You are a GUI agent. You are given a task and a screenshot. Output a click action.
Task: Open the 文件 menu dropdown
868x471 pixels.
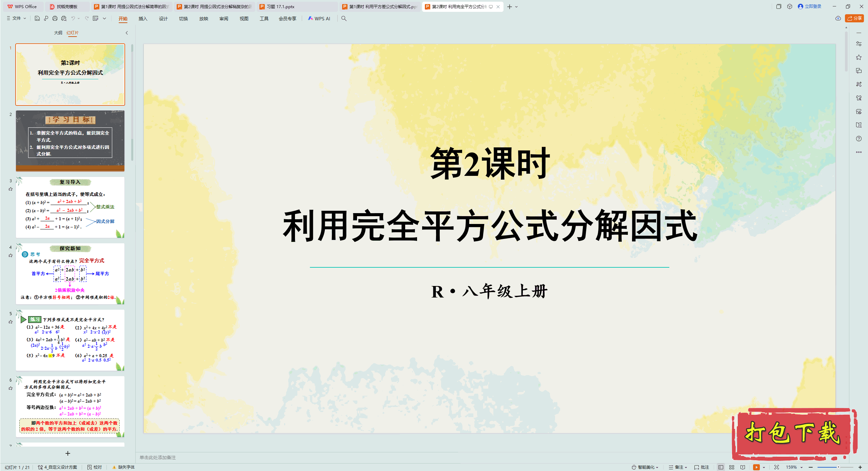pos(16,18)
